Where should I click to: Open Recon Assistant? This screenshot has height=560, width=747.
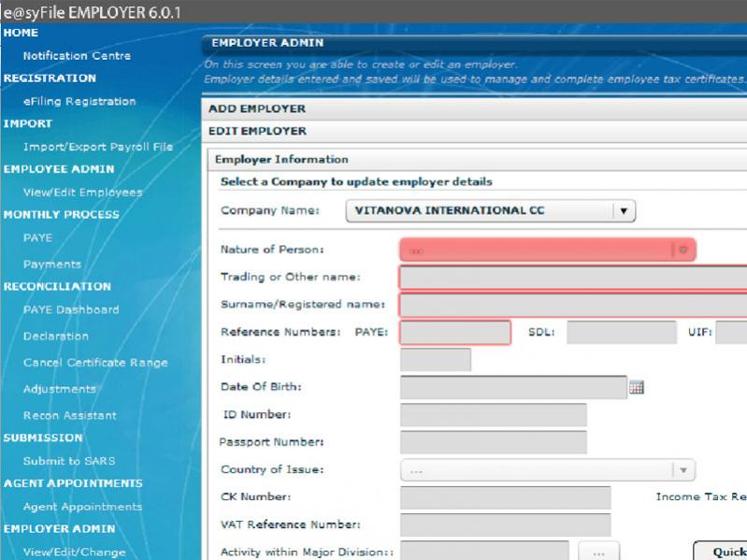(x=70, y=415)
